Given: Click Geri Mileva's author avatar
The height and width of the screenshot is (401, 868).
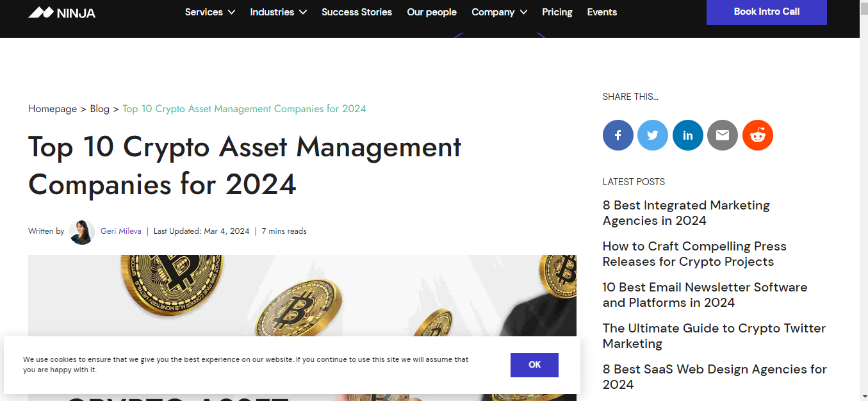Looking at the screenshot, I should [x=82, y=232].
